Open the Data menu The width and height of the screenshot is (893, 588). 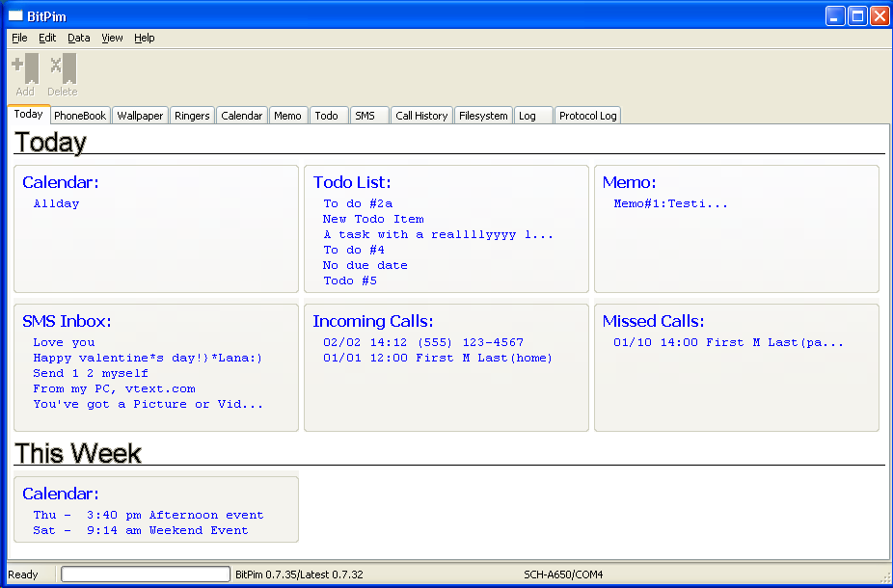click(x=78, y=38)
